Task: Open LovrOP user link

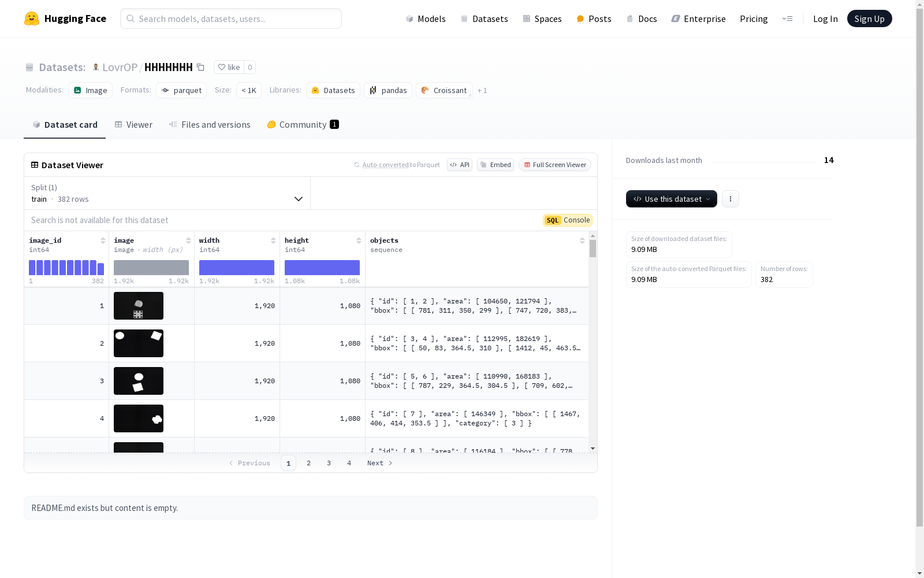Action: [120, 67]
